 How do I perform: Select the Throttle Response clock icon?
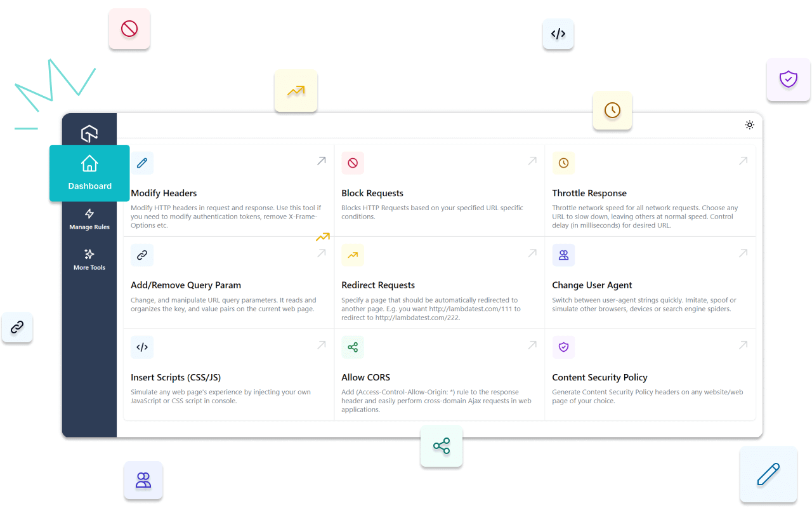point(563,163)
